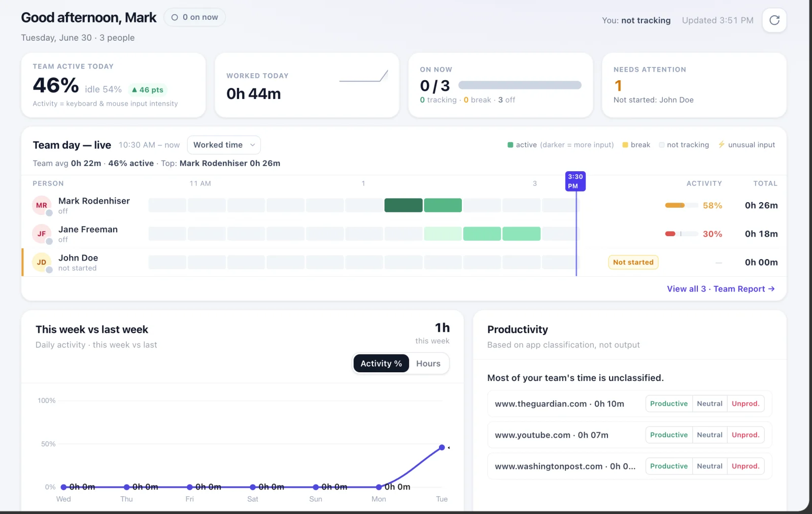
Task: Click the Updated 3:51 PM timestamp
Action: 717,20
